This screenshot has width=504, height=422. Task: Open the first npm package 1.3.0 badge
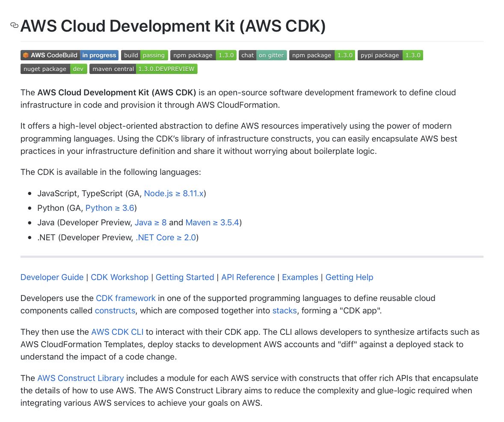pos(204,55)
